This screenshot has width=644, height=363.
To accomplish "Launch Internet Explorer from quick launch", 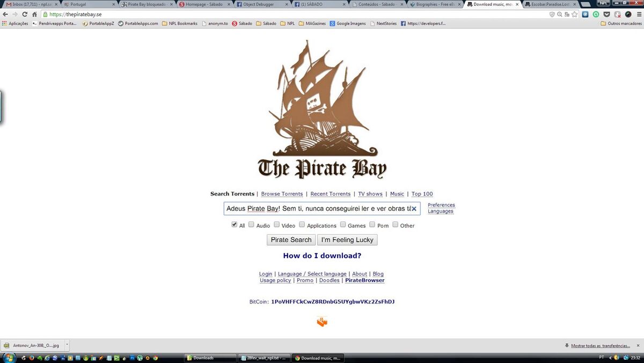I will point(47,358).
